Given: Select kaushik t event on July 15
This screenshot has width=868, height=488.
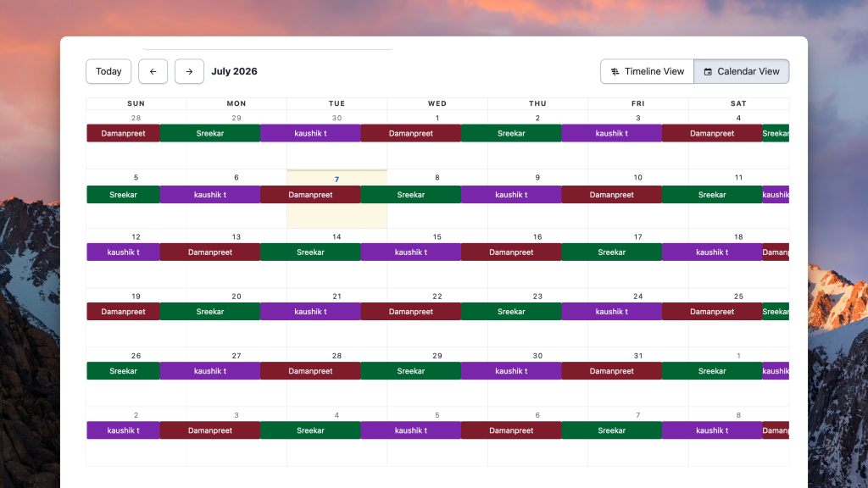Looking at the screenshot, I should click(411, 252).
